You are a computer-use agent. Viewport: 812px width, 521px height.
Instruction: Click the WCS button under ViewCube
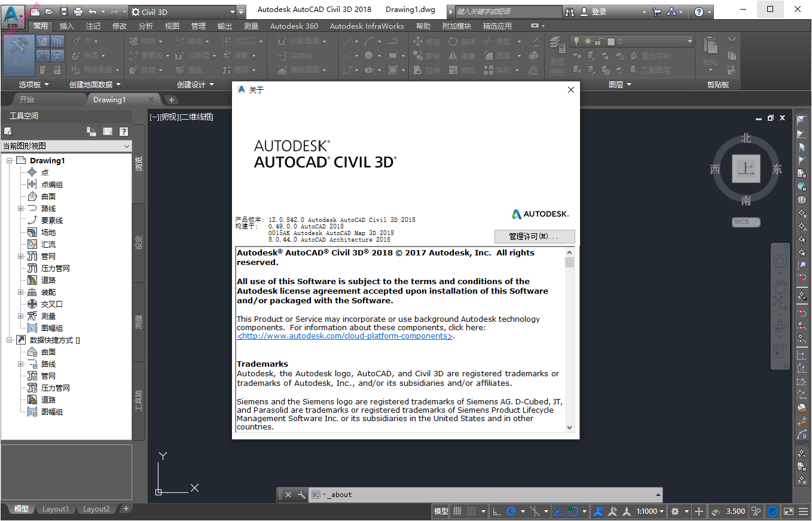pos(746,222)
